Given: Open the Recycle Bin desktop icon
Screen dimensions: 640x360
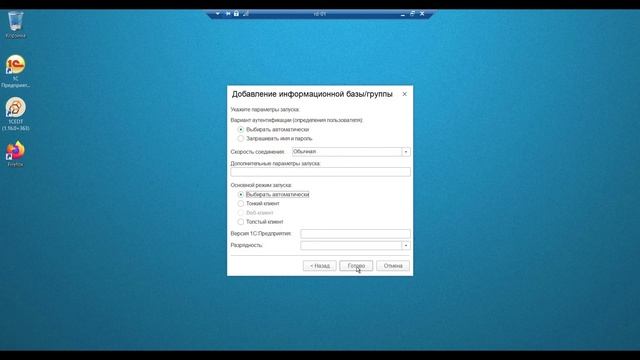Looking at the screenshot, I should [16, 24].
